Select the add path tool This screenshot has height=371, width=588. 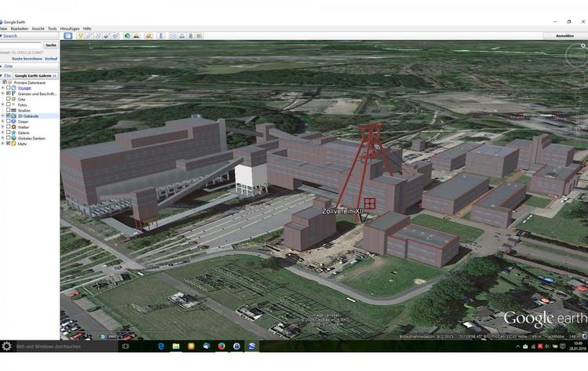pyautogui.click(x=98, y=35)
